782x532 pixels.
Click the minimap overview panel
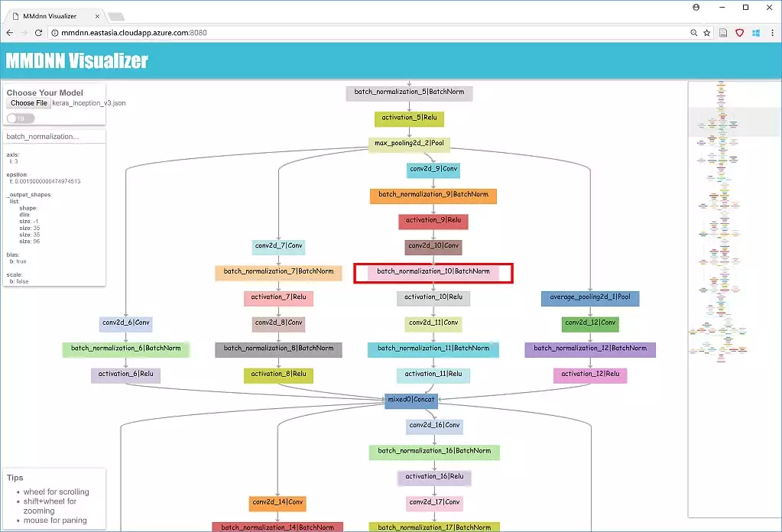pyautogui.click(x=735, y=299)
